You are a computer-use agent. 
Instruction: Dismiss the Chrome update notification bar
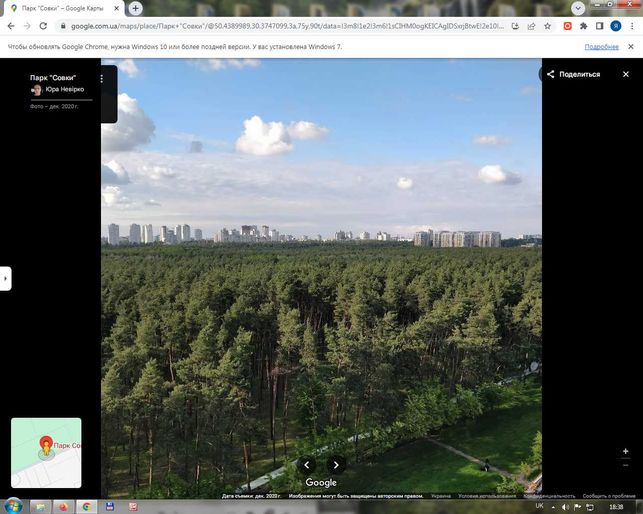tap(631, 47)
